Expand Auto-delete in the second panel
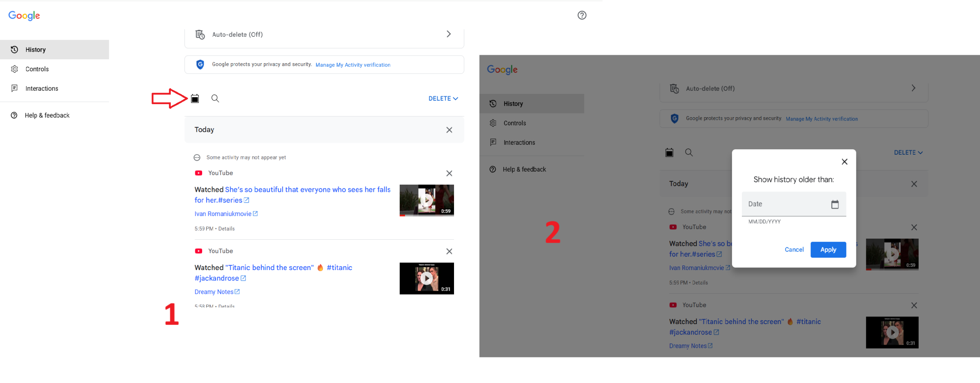Image resolution: width=980 pixels, height=383 pixels. [x=913, y=88]
